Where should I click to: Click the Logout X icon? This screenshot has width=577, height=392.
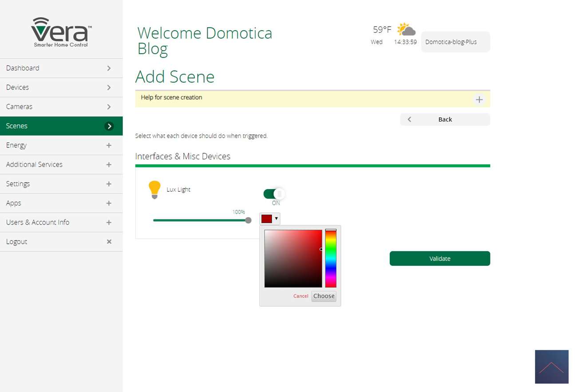(x=109, y=242)
